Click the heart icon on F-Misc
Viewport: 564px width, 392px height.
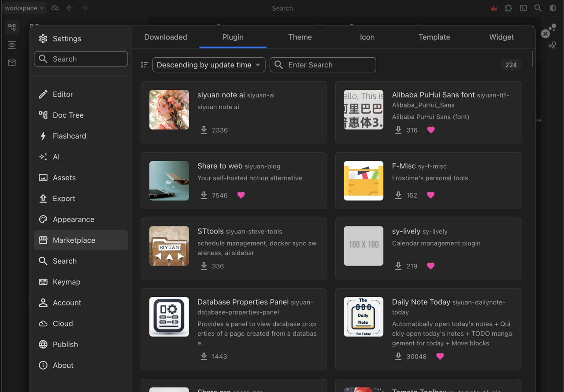pyautogui.click(x=431, y=195)
